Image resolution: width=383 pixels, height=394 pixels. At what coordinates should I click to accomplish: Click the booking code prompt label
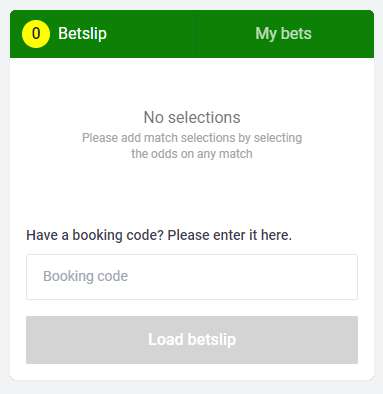click(x=159, y=235)
